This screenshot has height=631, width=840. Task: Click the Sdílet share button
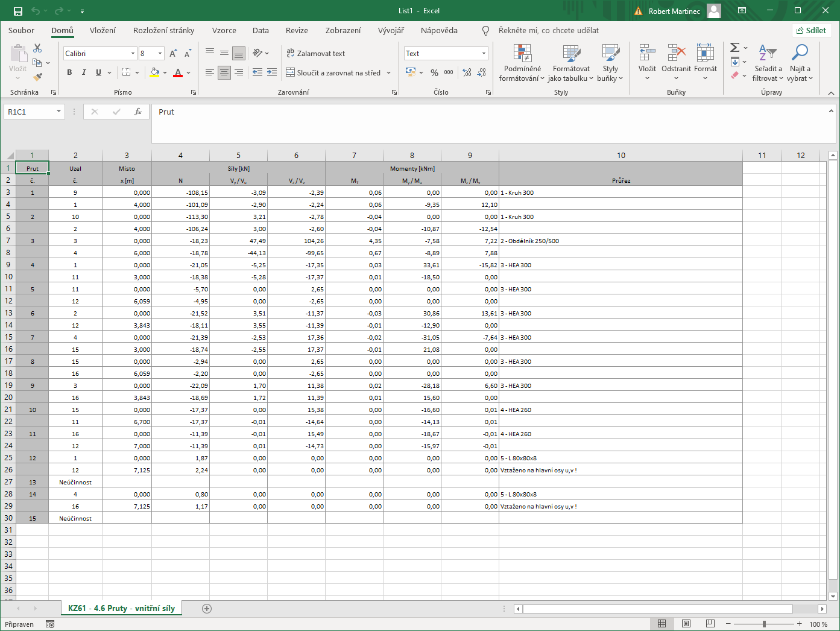[x=812, y=30]
